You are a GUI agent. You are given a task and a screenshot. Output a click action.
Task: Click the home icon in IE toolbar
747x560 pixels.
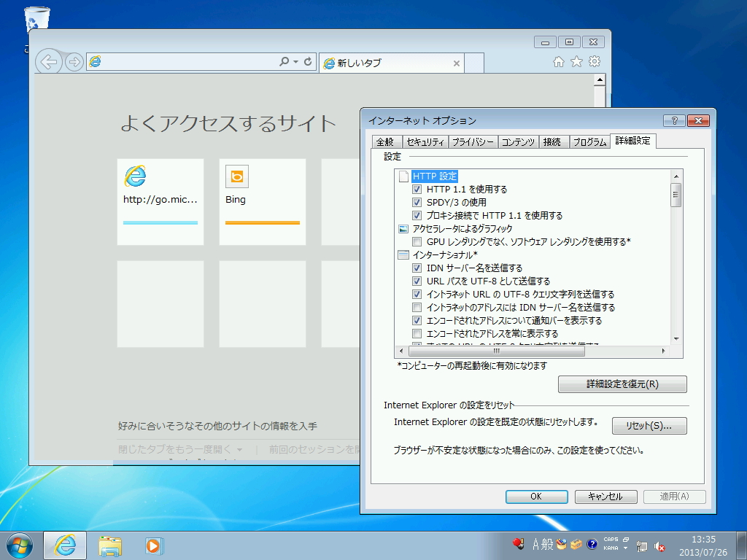click(x=558, y=63)
